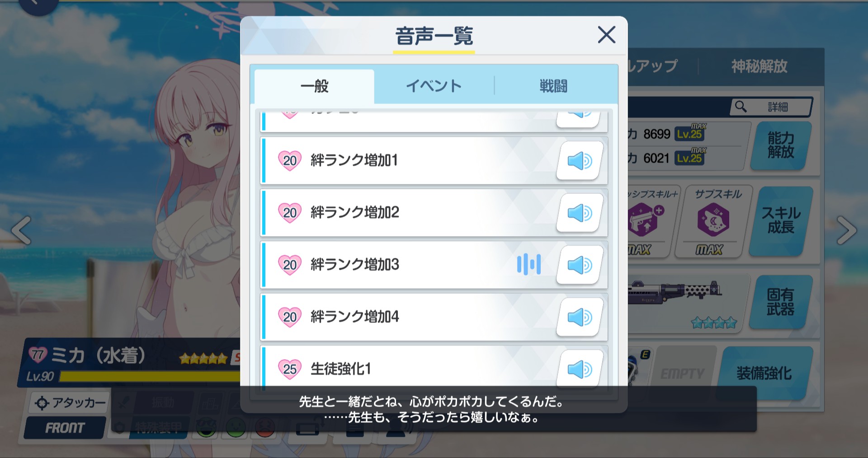Switch to the 戦闘 voice tab
Screen dimensions: 868x458
click(x=553, y=86)
